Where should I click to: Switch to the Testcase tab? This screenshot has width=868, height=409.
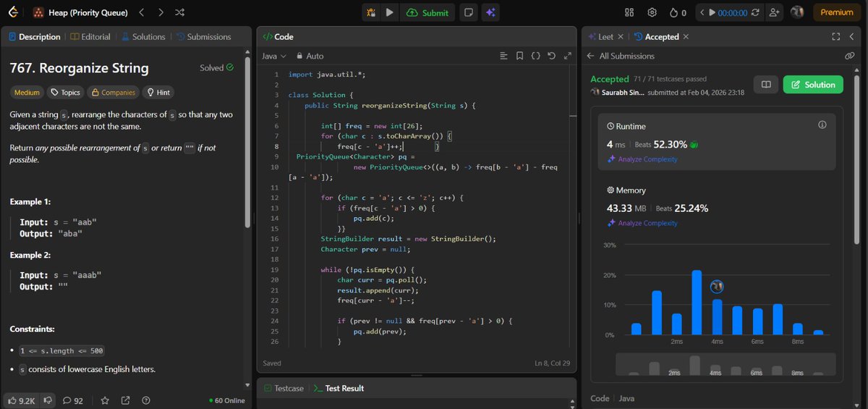284,388
